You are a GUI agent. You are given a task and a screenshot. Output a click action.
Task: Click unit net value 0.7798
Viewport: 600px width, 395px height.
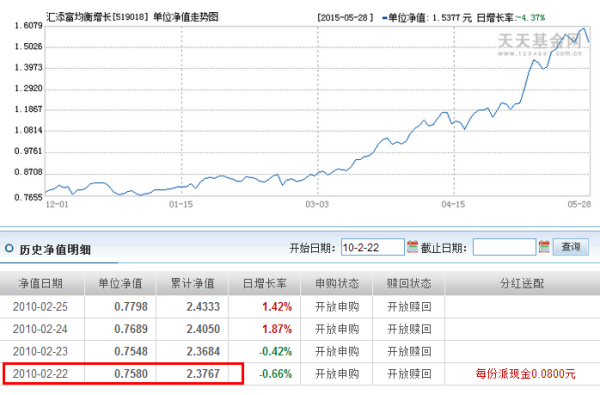click(131, 307)
